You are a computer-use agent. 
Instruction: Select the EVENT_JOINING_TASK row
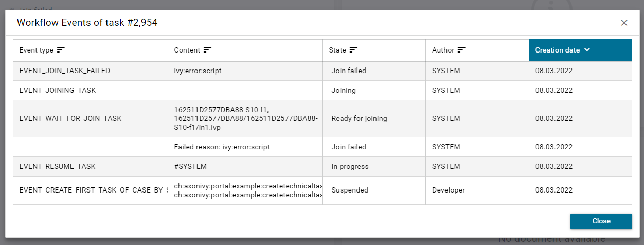[58, 90]
